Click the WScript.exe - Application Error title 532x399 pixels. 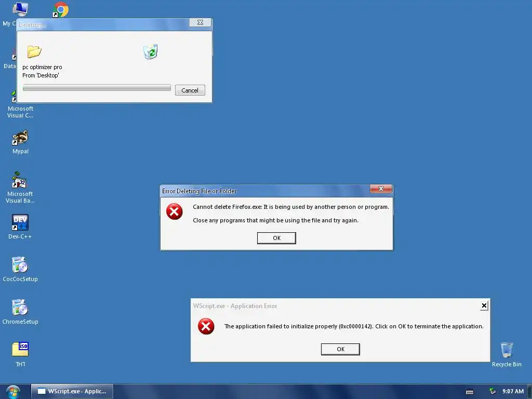(x=235, y=306)
